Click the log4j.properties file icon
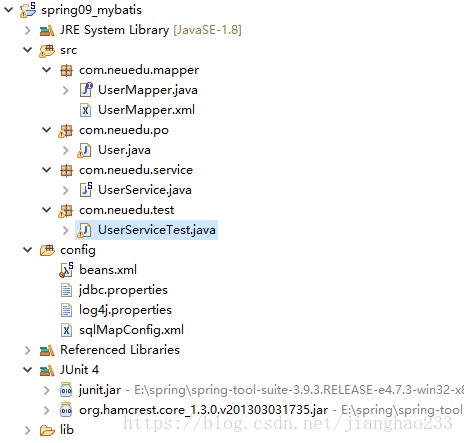The width and height of the screenshot is (464, 443). [x=66, y=310]
